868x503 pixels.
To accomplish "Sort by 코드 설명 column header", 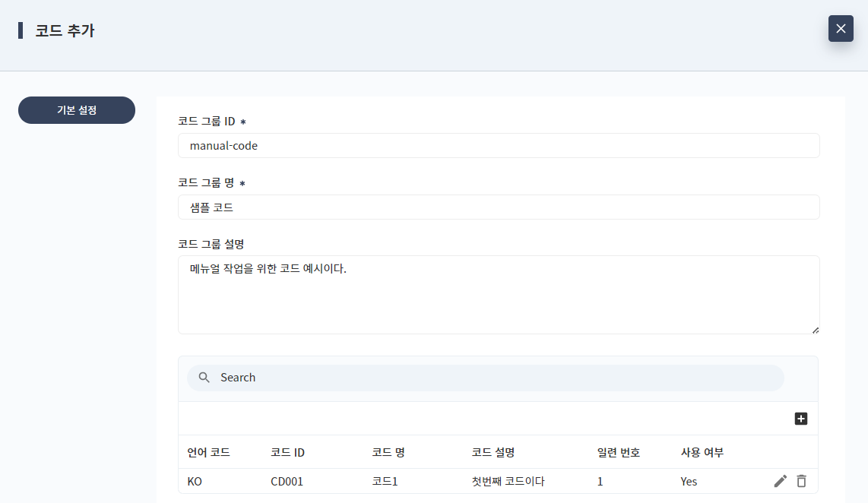I will pos(493,452).
